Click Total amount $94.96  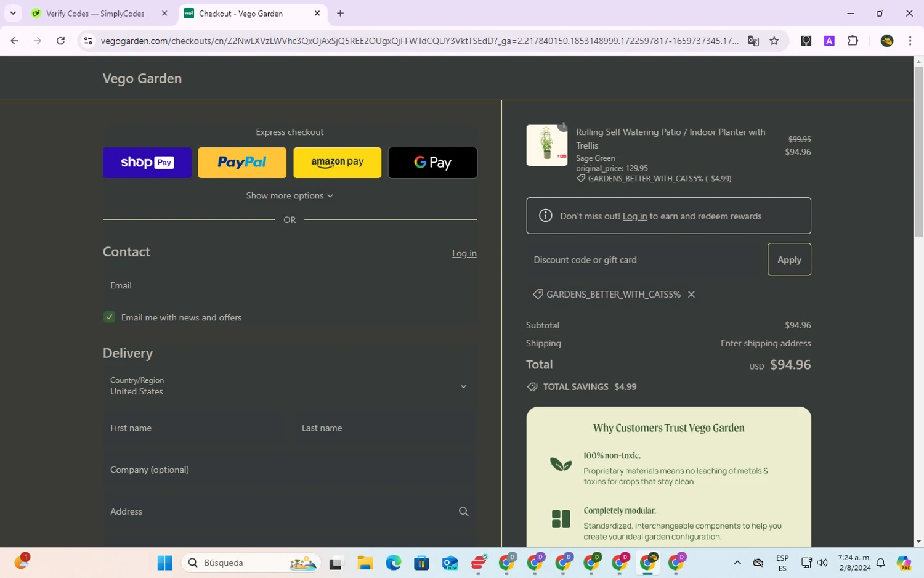(790, 365)
